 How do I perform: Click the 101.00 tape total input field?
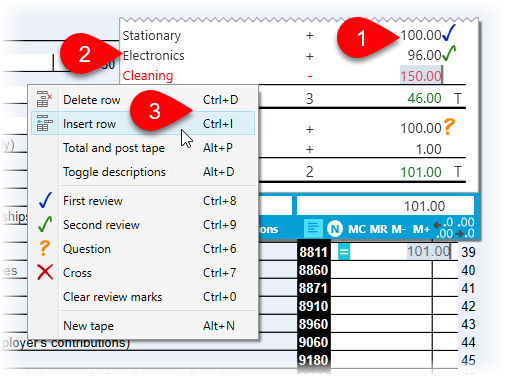coord(385,206)
